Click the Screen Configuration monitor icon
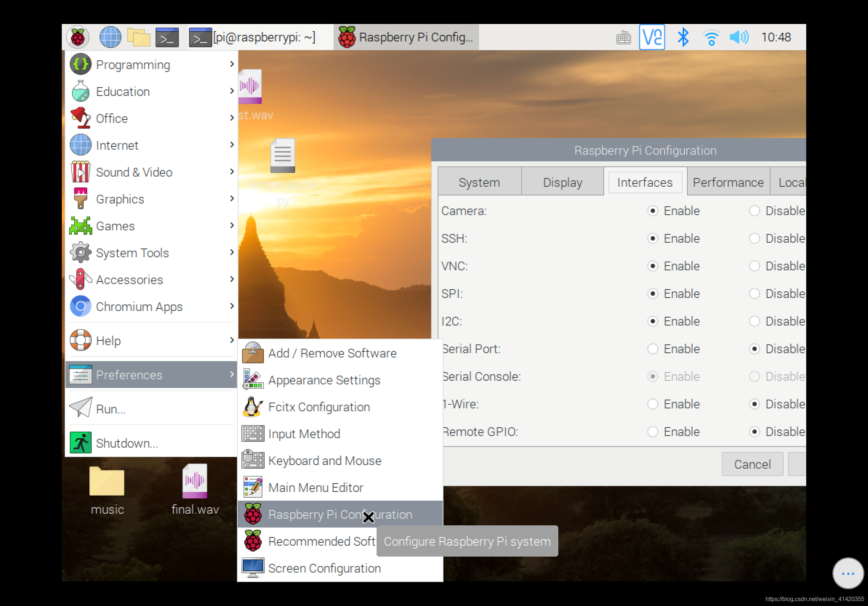 253,568
